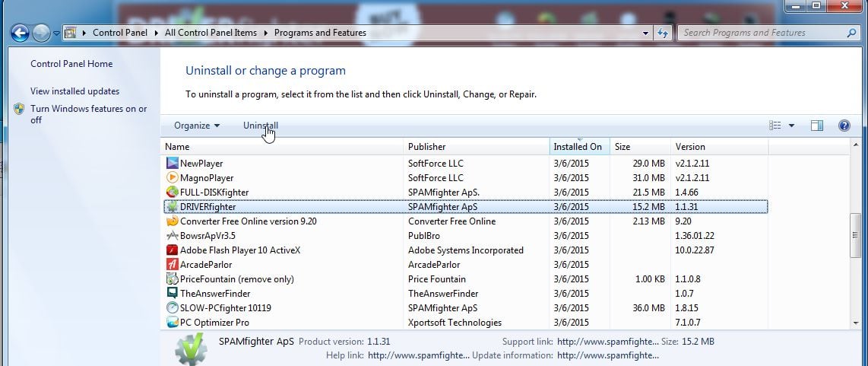Click Control Panel in the breadcrumb

[120, 33]
